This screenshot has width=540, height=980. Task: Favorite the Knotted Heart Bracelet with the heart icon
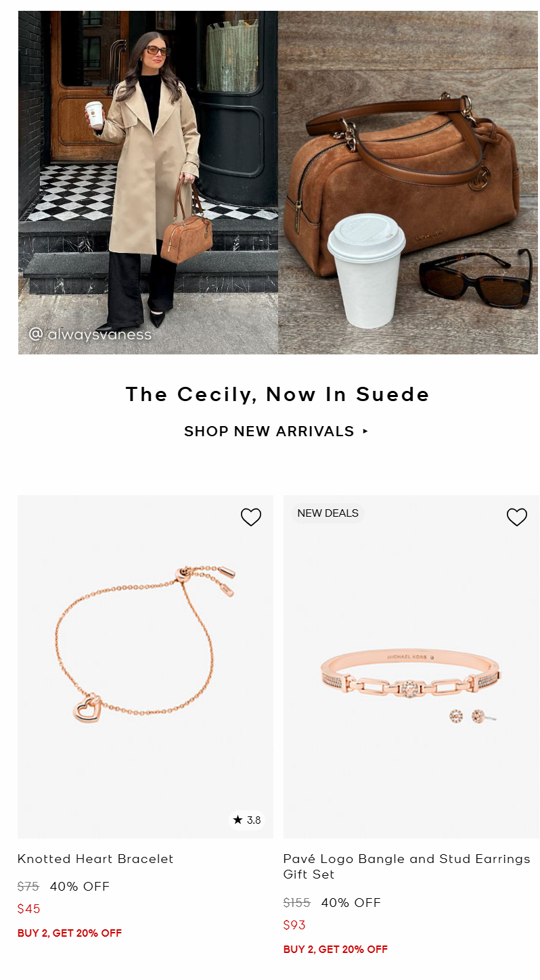pos(251,517)
